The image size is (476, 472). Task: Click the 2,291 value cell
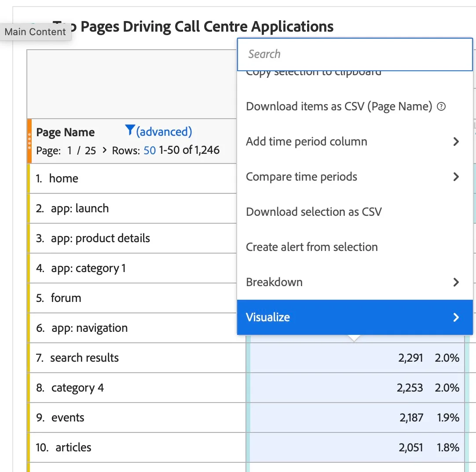[410, 358]
